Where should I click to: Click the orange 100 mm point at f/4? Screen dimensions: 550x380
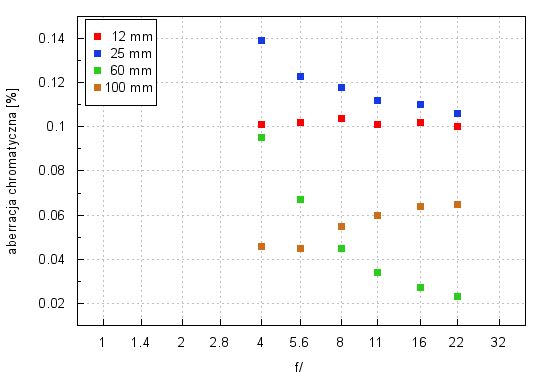click(x=261, y=247)
